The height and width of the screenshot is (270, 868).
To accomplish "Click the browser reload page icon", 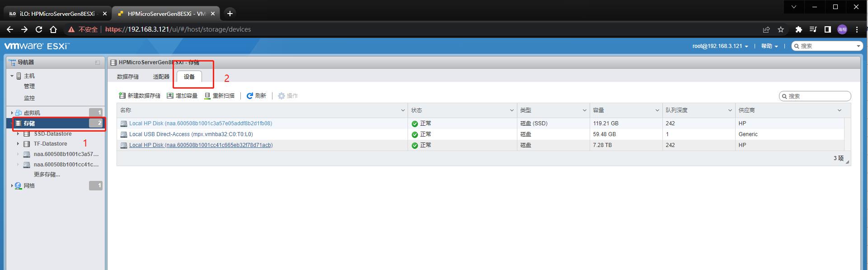I will [39, 29].
